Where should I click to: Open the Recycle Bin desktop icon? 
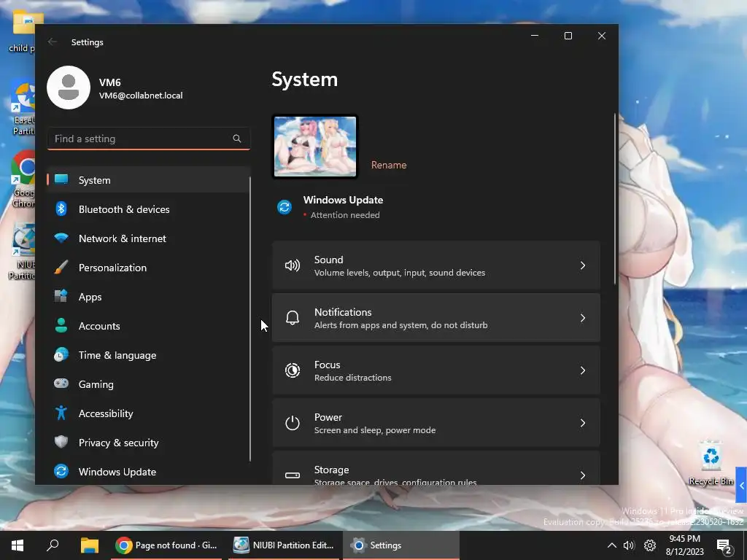pos(711,463)
